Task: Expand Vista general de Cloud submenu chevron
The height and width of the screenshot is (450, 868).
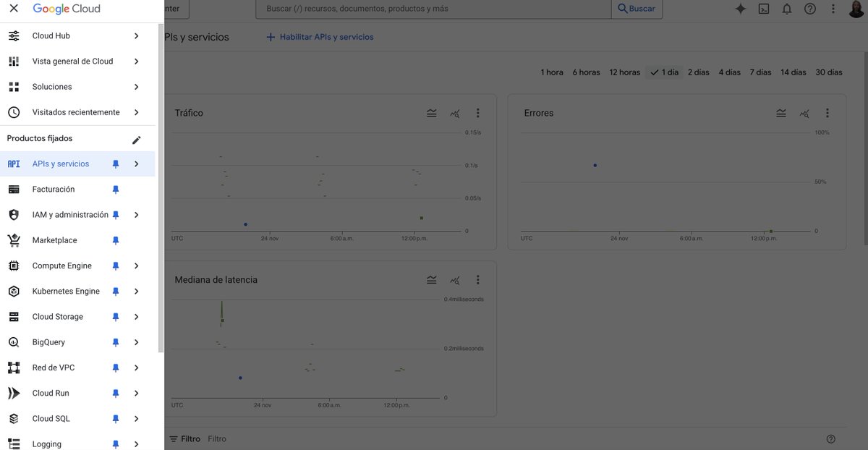Action: [137, 61]
